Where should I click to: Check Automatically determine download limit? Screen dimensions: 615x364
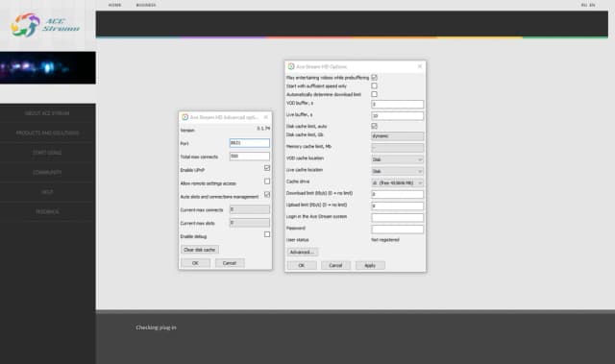coord(374,94)
